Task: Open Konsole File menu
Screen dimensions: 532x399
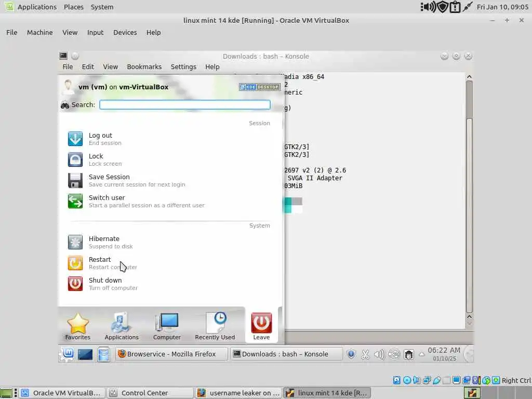Action: (68, 67)
